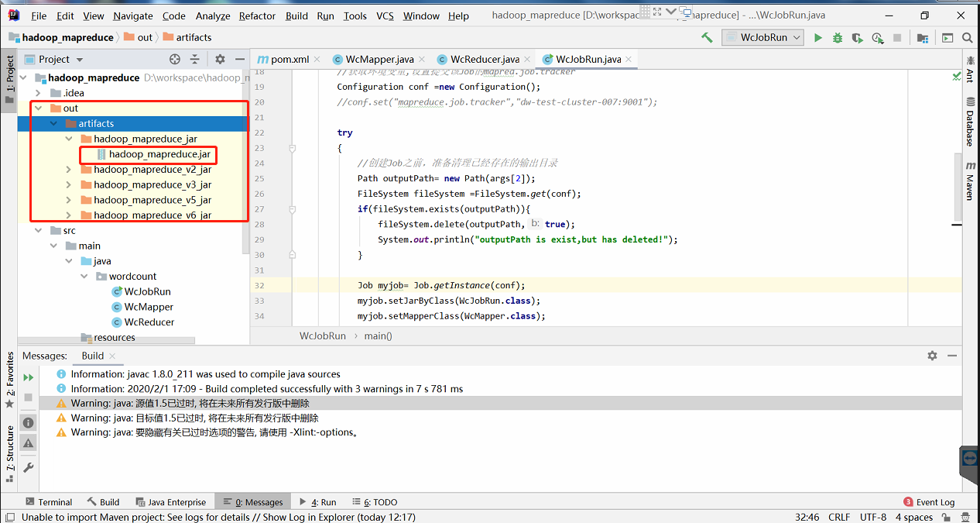980x523 pixels.
Task: Open the Terminal tool window
Action: tap(49, 502)
